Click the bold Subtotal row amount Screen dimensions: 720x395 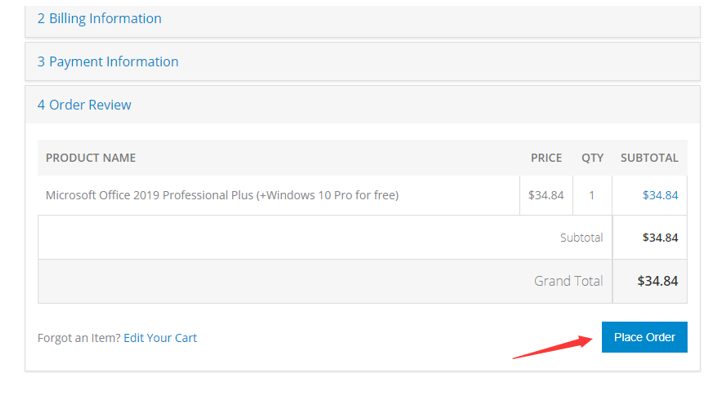click(660, 238)
